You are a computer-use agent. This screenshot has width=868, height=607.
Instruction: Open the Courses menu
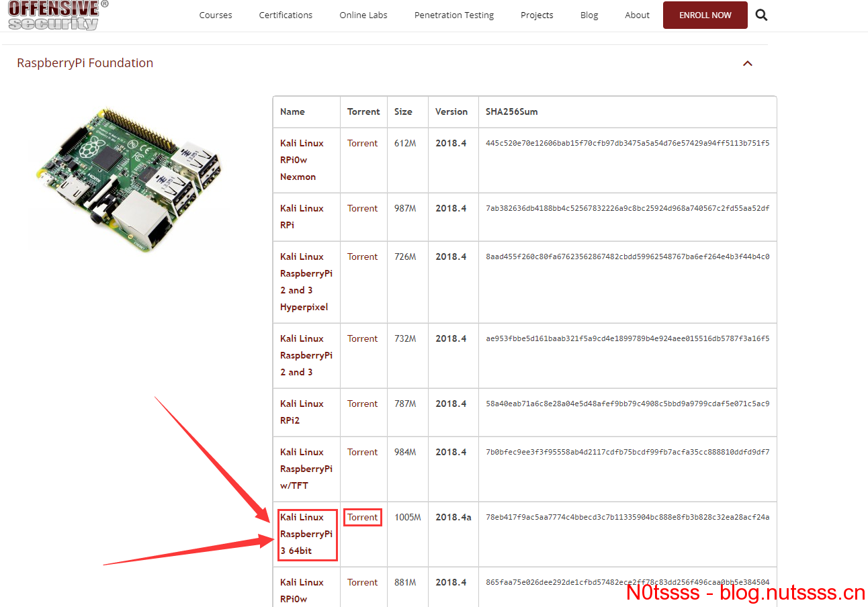pyautogui.click(x=216, y=15)
